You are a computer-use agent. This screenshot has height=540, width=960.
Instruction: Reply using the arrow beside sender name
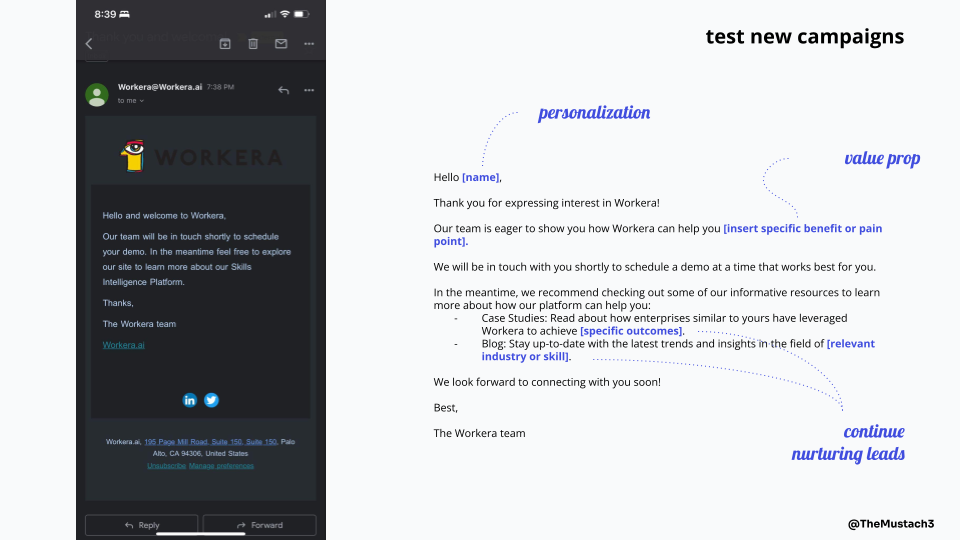(283, 90)
